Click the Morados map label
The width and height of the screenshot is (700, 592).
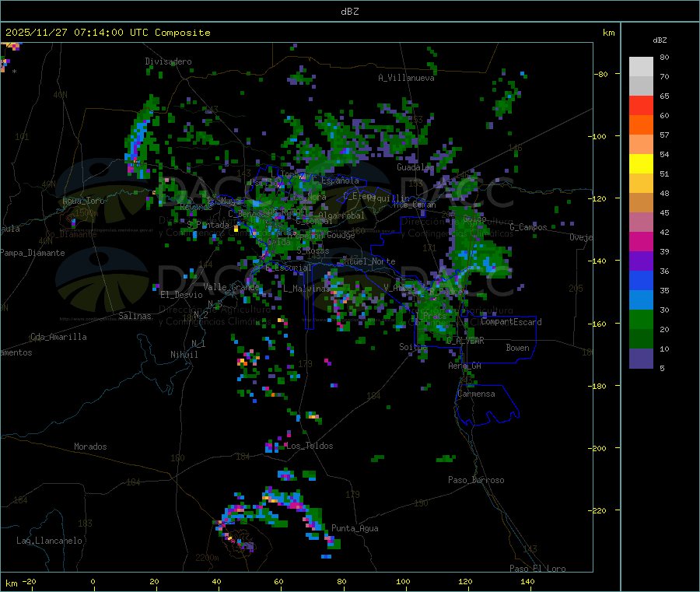(x=90, y=447)
